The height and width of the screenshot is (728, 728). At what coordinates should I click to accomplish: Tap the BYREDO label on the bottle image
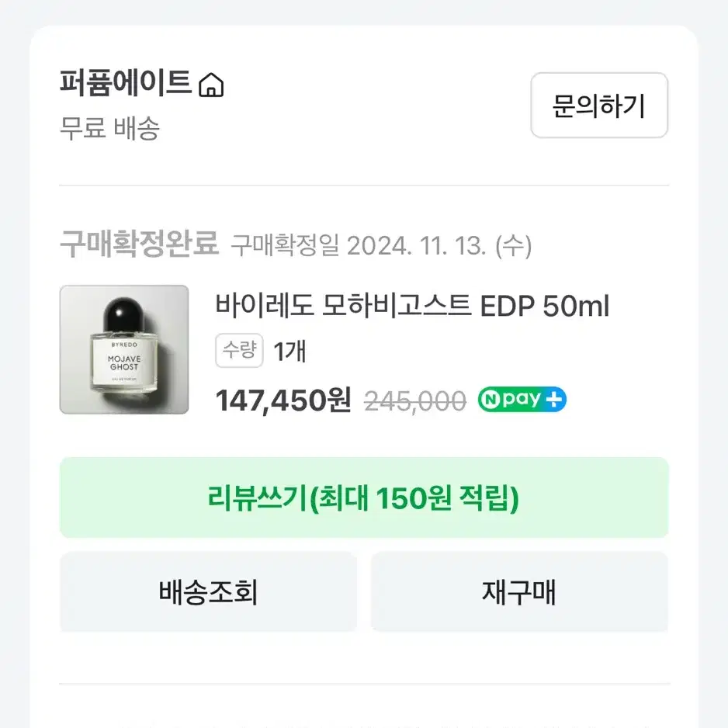coord(124,345)
